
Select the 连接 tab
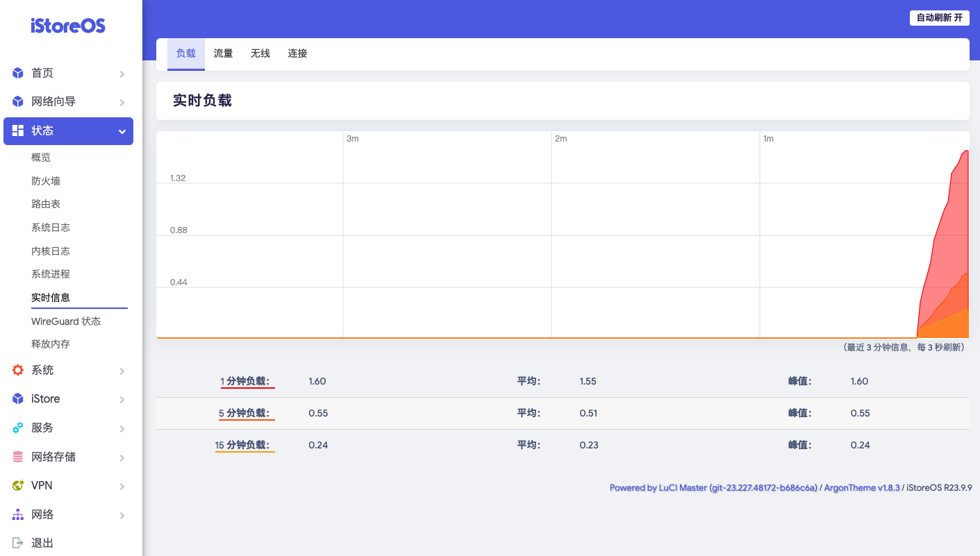297,53
